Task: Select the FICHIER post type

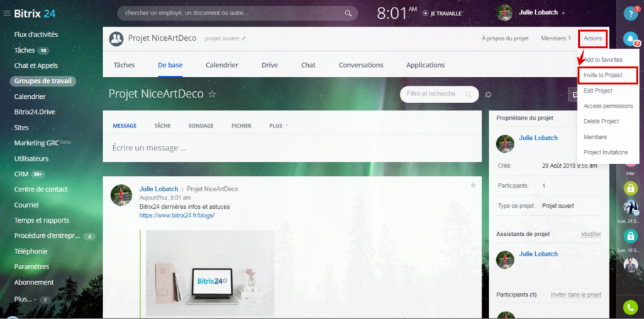Action: [x=241, y=126]
